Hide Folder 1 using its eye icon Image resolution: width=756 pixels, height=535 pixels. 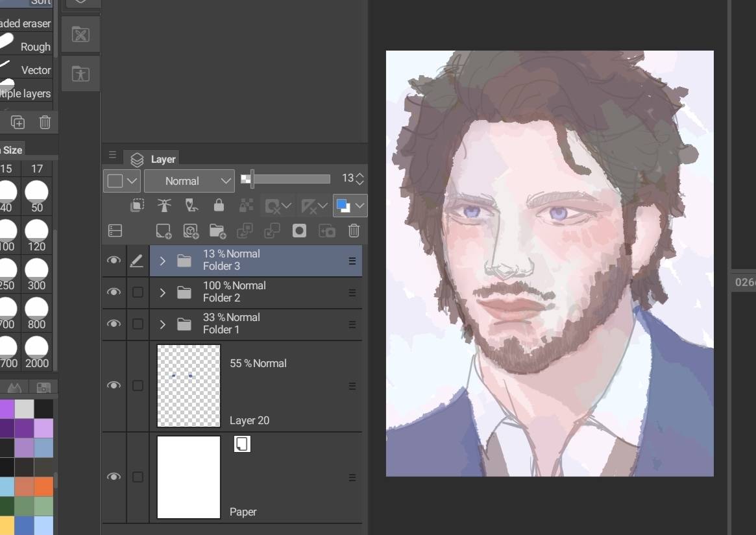(x=114, y=324)
